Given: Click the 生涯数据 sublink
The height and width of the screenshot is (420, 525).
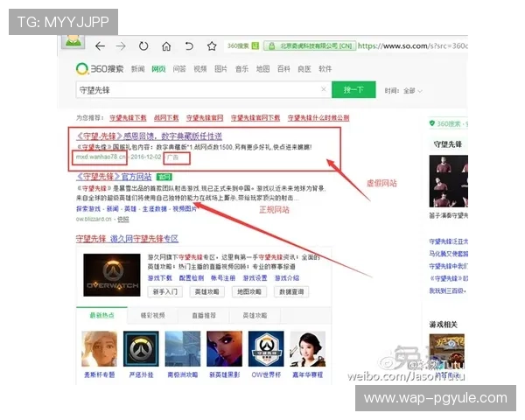Looking at the screenshot, I should 155,208.
